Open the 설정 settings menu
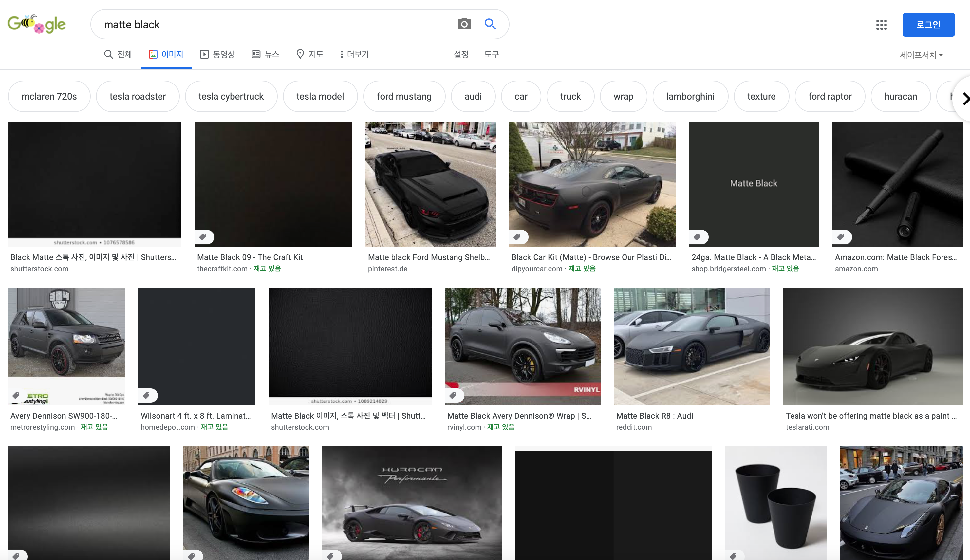 tap(461, 55)
